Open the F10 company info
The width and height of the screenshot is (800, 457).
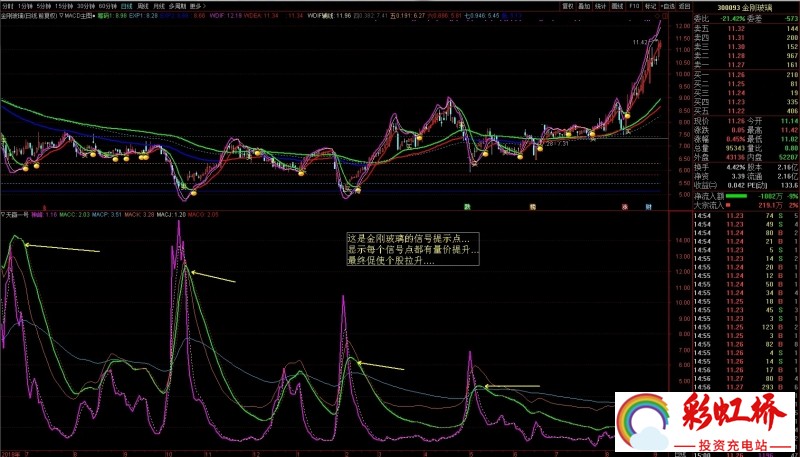coord(634,7)
